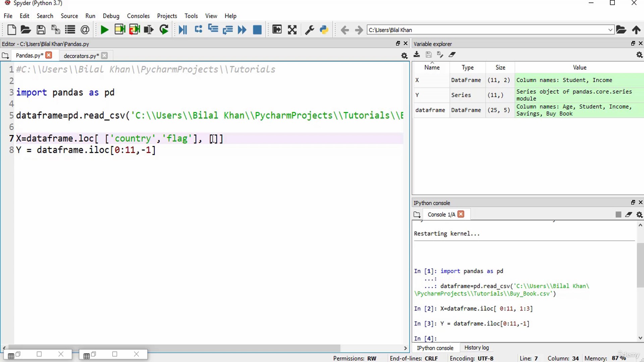Switch to History log tab

476,348
